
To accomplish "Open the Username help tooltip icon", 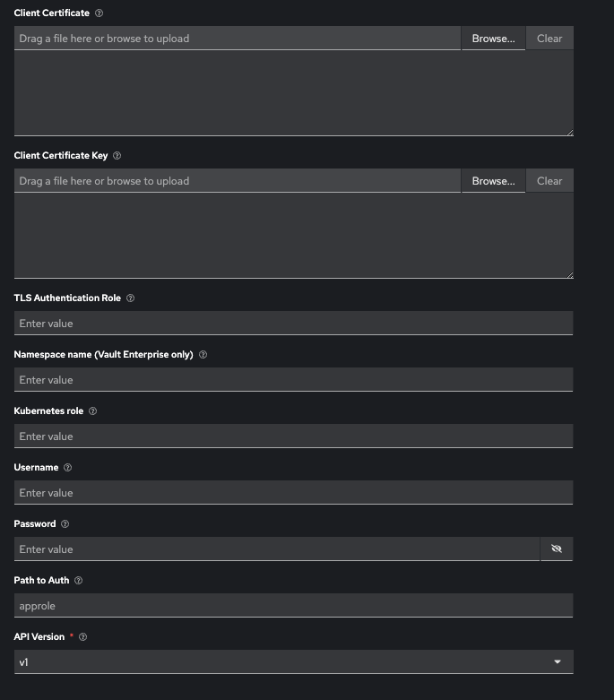I will pos(67,468).
